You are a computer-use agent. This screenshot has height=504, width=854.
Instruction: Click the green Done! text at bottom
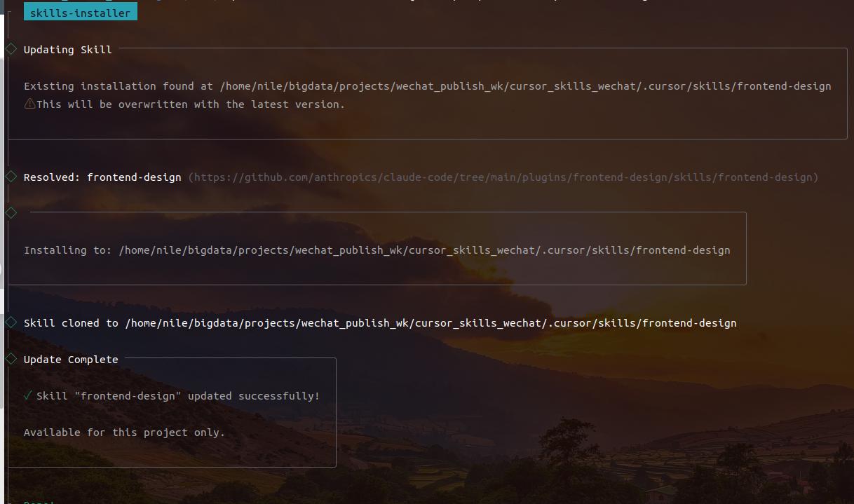pyautogui.click(x=39, y=502)
